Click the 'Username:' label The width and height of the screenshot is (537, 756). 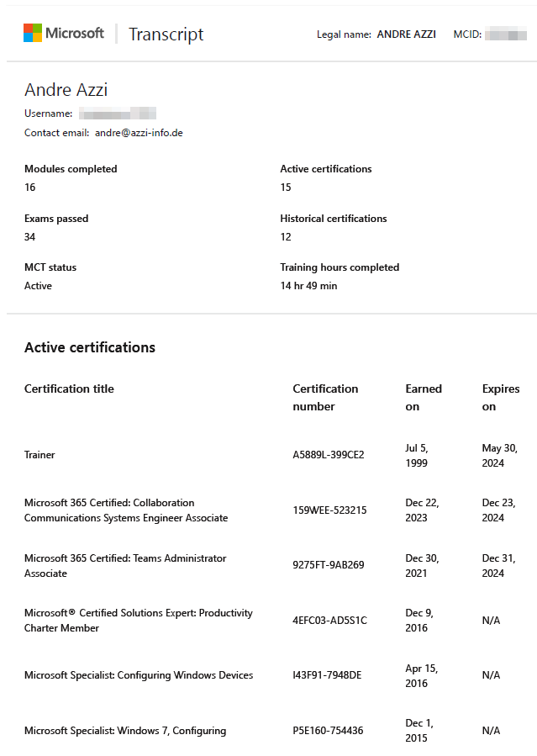pos(48,114)
